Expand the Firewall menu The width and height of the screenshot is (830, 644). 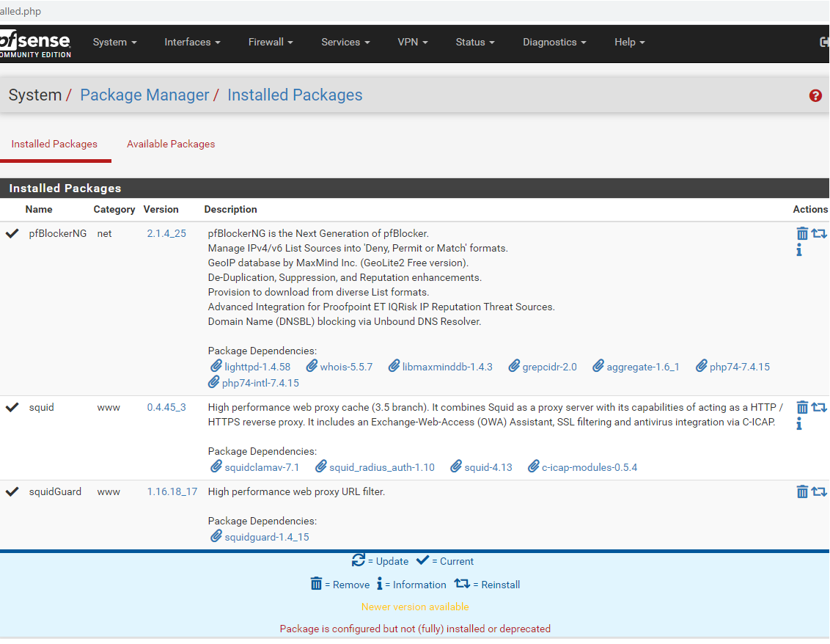pos(271,42)
